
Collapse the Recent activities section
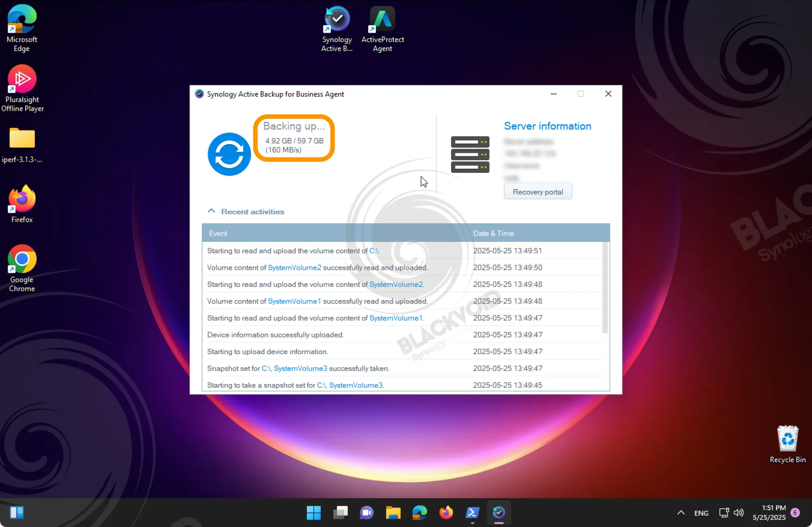(211, 211)
